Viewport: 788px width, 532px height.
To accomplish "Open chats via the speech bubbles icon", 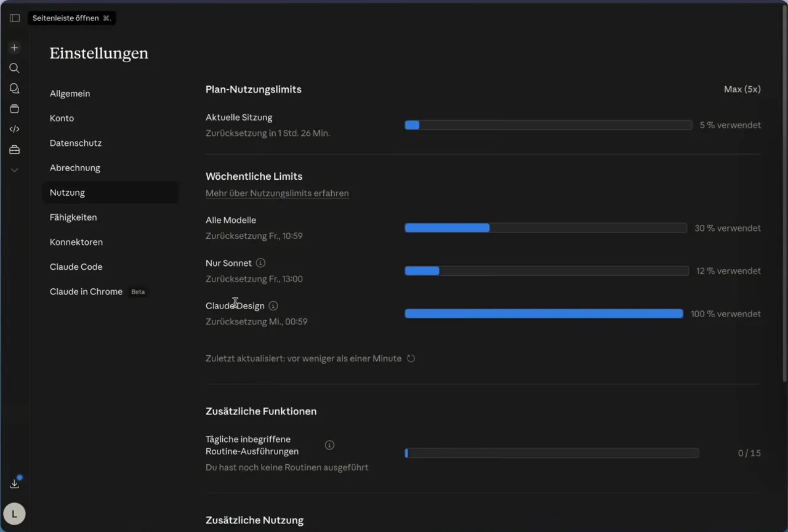I will pos(14,89).
